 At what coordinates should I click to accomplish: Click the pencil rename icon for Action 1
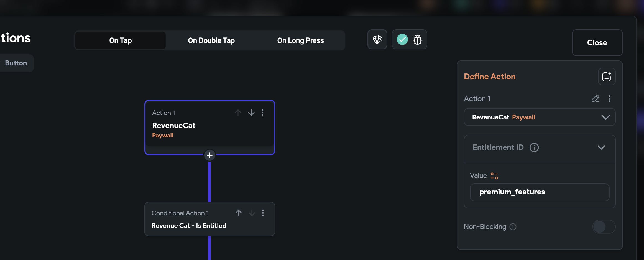595,99
